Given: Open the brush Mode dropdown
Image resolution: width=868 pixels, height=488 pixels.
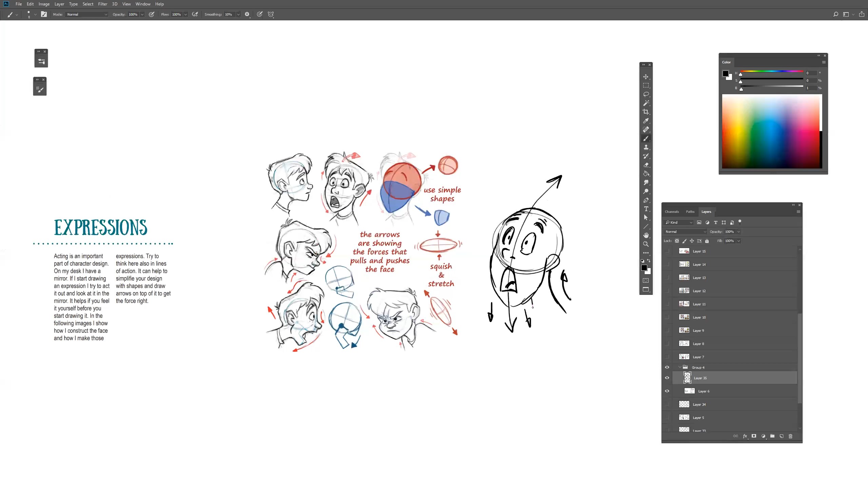Looking at the screenshot, I should [87, 14].
